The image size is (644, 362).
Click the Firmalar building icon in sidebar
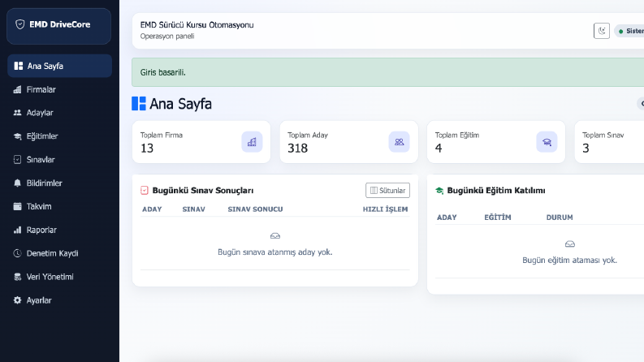pos(17,89)
